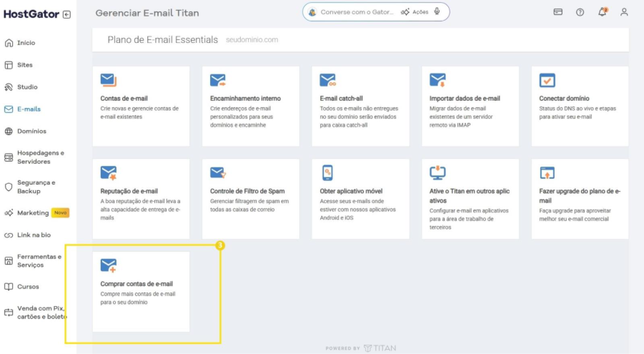Open Ative o Titan em outros aplicativos title
The image size is (644, 354).
[470, 196]
